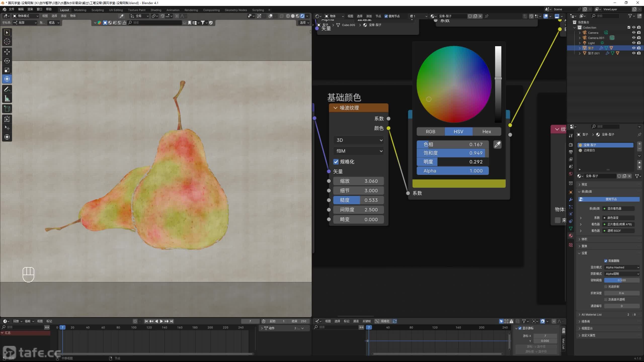644x362 pixels.
Task: Select the 3D cursor tool
Action: point(7,42)
